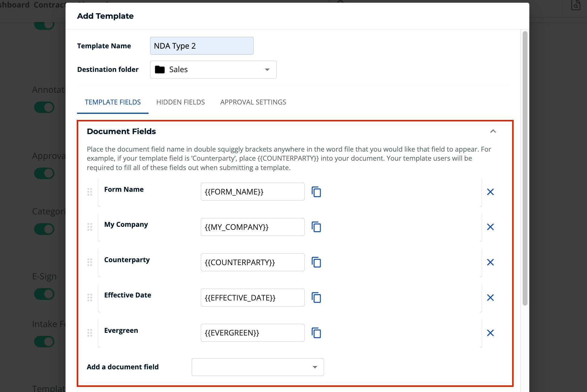Navigate to the Dashboard page
The image size is (587, 392).
[x=14, y=5]
